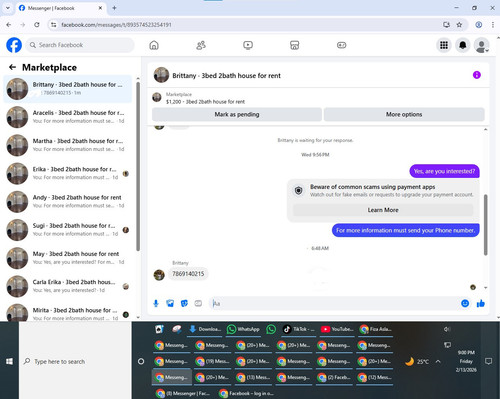The height and width of the screenshot is (399, 500).
Task: Show hidden system tray icons chevron
Action: (x=438, y=361)
